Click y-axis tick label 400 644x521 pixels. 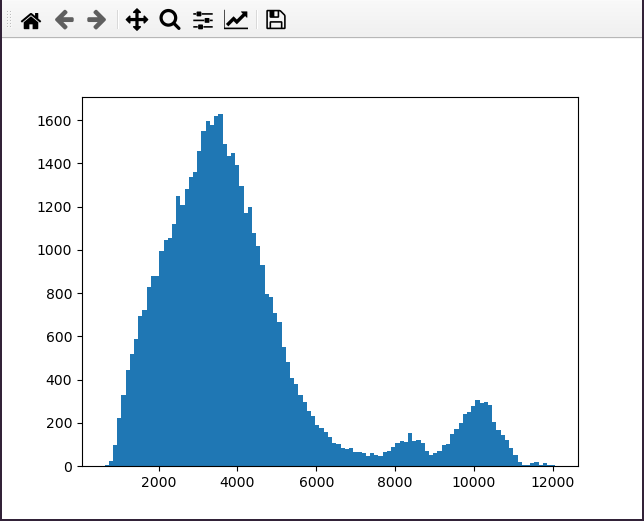coord(59,380)
